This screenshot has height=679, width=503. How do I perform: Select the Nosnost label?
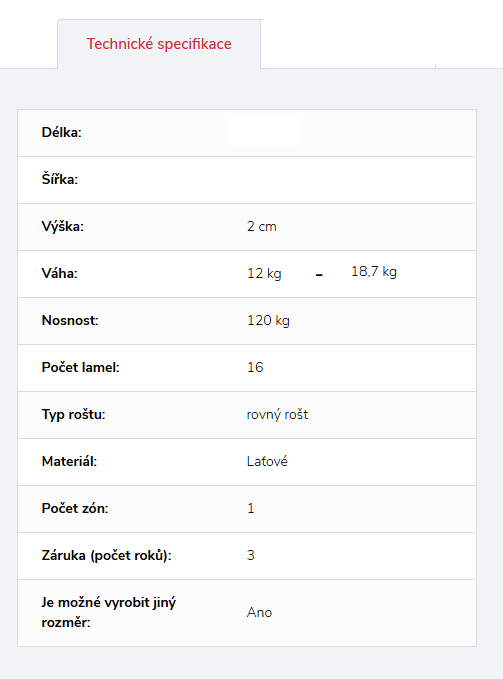[x=70, y=320]
